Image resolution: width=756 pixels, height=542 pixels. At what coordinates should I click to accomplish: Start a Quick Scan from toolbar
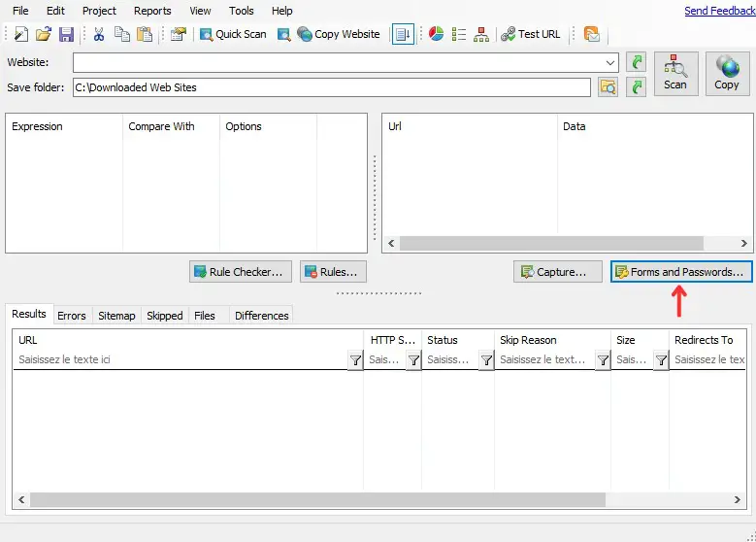[x=233, y=34]
